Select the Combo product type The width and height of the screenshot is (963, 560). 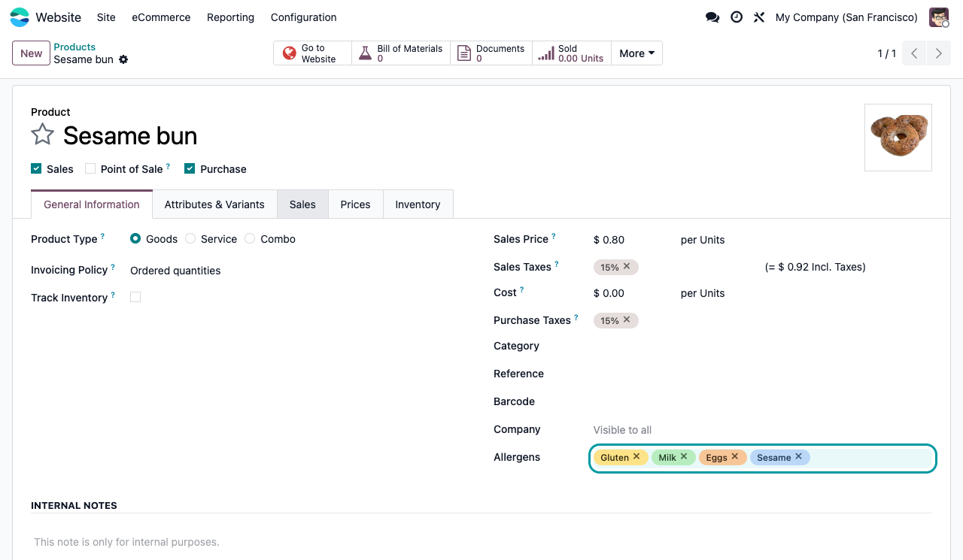pyautogui.click(x=250, y=238)
